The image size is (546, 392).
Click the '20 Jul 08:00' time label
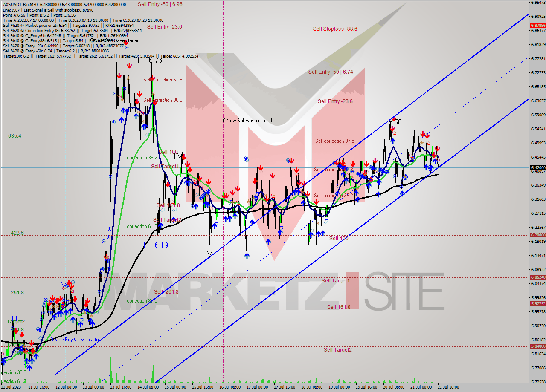[395, 387]
